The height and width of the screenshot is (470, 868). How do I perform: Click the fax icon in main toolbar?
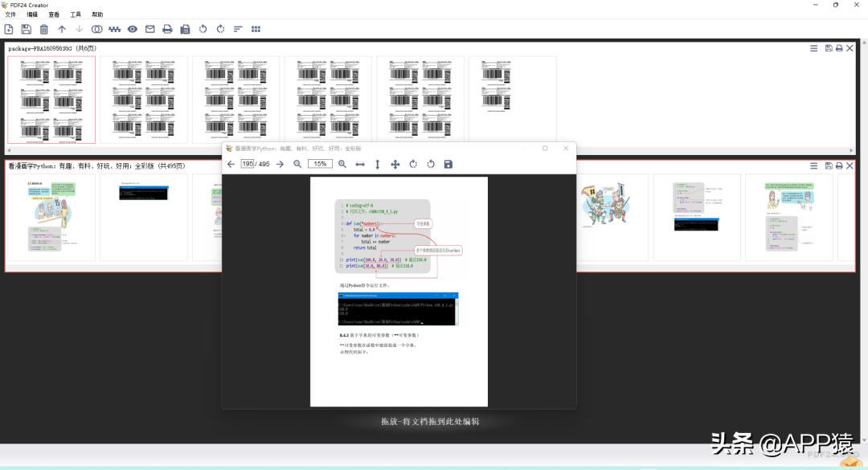185,29
